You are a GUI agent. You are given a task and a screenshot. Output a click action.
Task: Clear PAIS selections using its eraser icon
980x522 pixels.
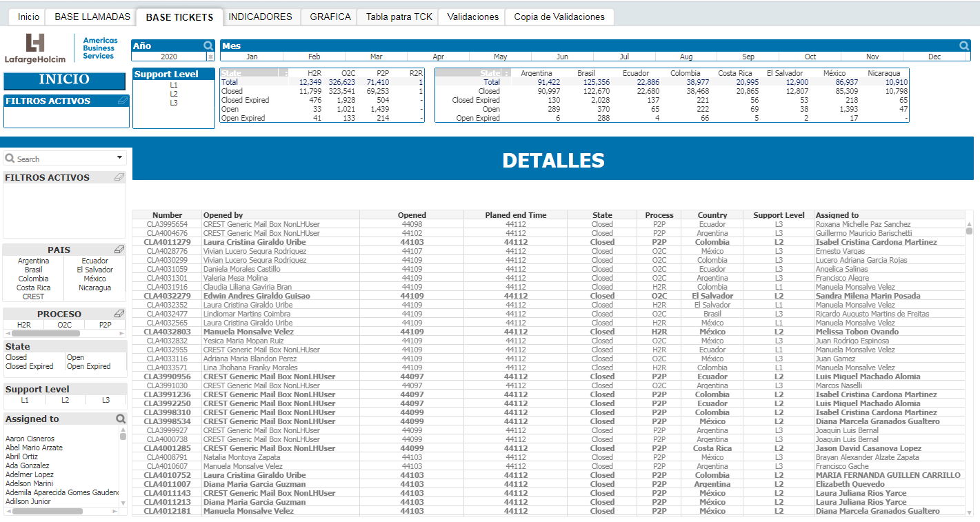(119, 250)
